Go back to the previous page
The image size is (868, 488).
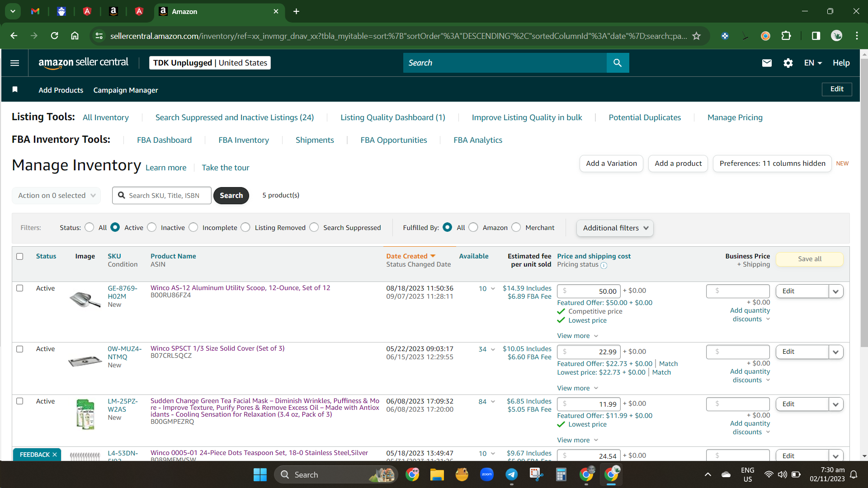[14, 36]
